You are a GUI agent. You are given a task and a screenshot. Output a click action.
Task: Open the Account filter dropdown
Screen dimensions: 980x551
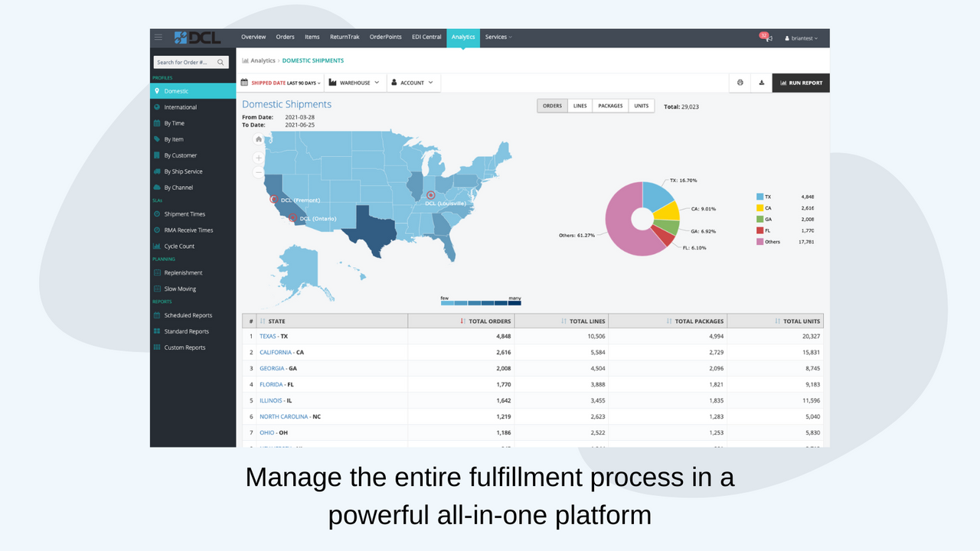[412, 83]
